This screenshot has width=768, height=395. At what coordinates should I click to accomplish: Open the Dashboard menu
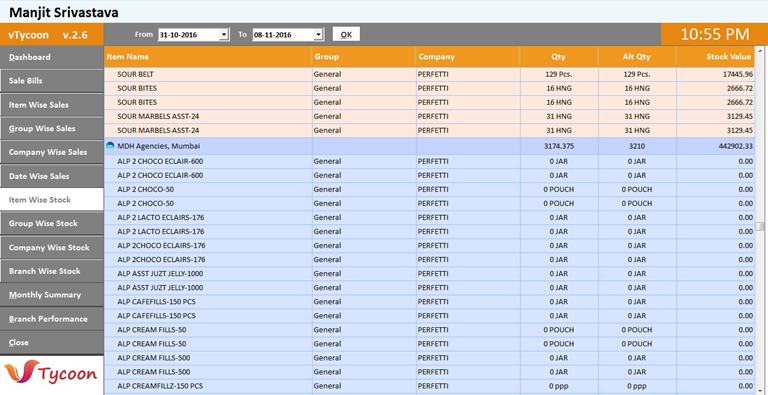(x=51, y=57)
